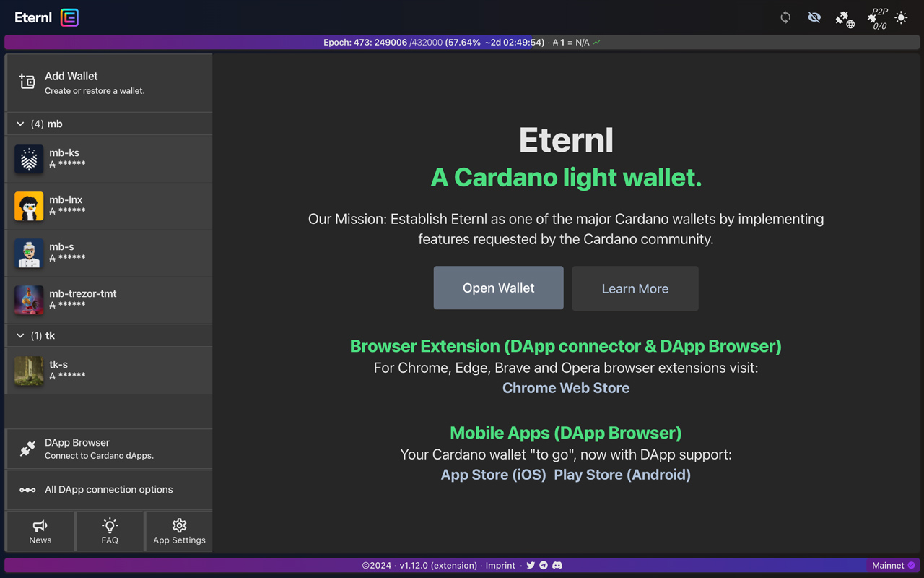924x578 pixels.
Task: Click the ADA price trend icon
Action: tap(597, 43)
